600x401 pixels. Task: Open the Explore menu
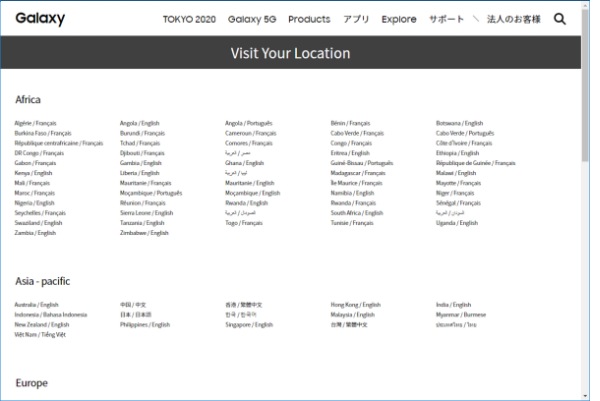[x=399, y=19]
